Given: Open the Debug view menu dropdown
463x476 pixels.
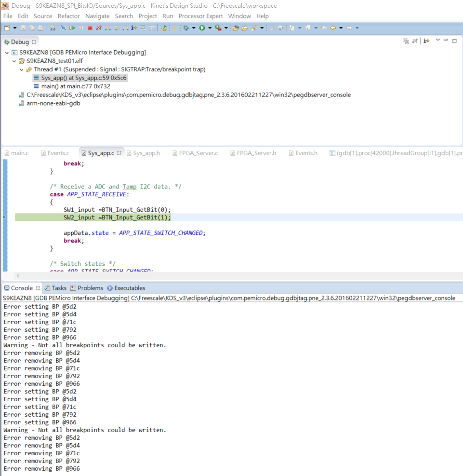Looking at the screenshot, I should coord(437,41).
